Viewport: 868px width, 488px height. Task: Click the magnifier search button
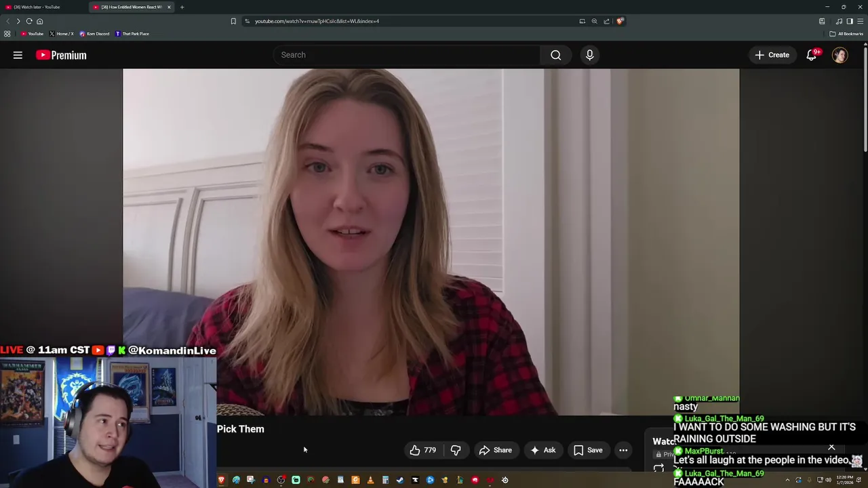(556, 55)
